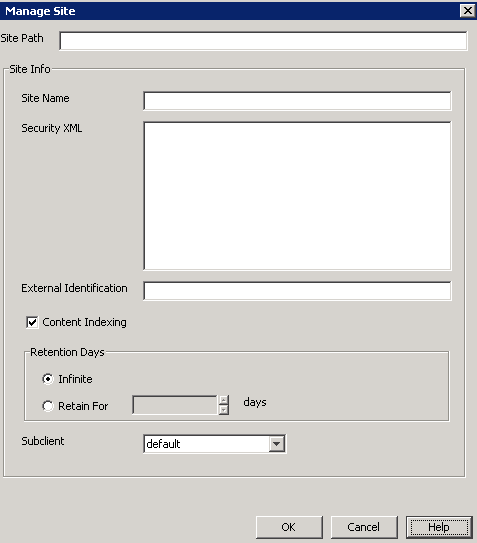Choose the Retain For radio option

click(x=48, y=406)
